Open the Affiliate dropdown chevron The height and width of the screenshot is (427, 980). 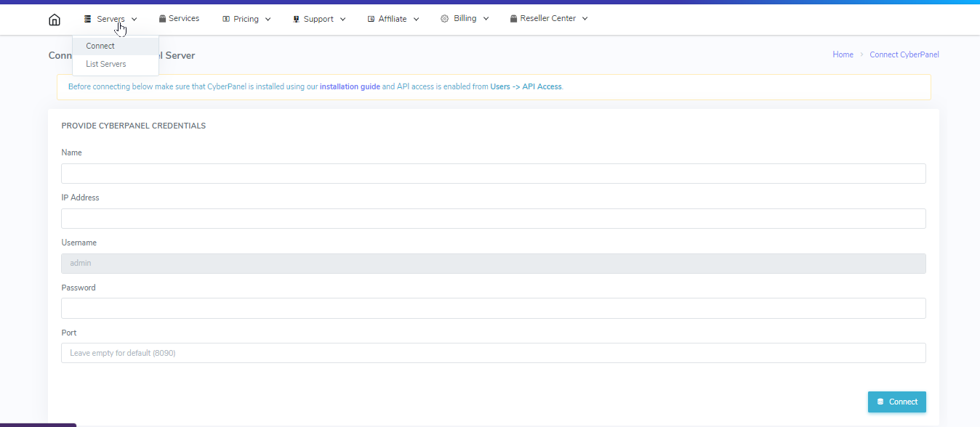coord(417,20)
